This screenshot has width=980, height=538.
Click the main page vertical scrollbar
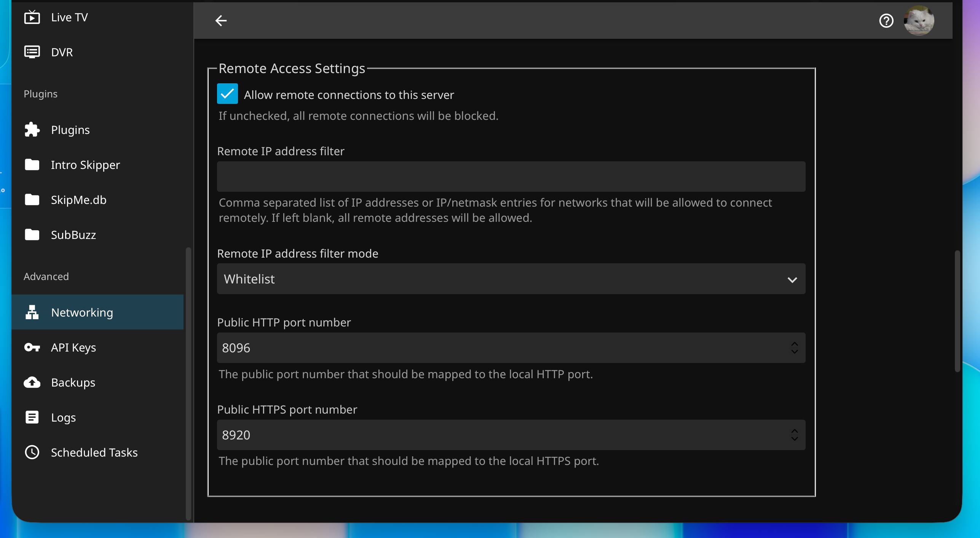click(x=957, y=311)
